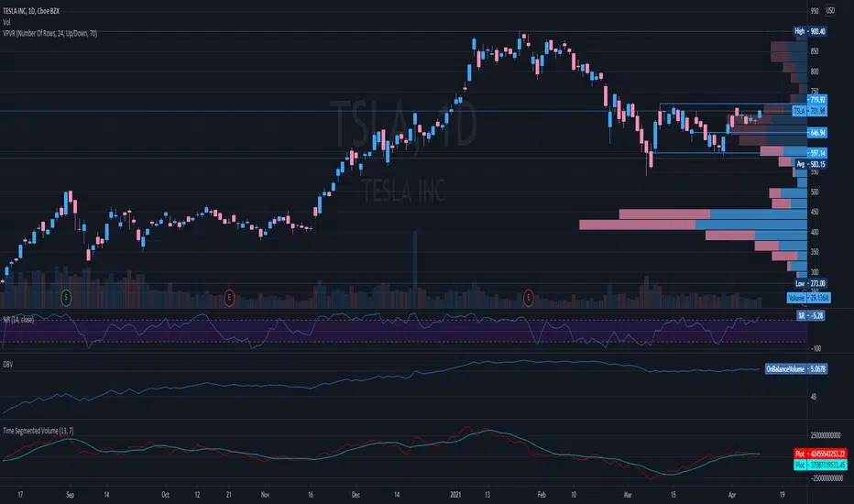Click the Avg 583.15 label
Screen dimensions: 854x504
[x=811, y=165]
